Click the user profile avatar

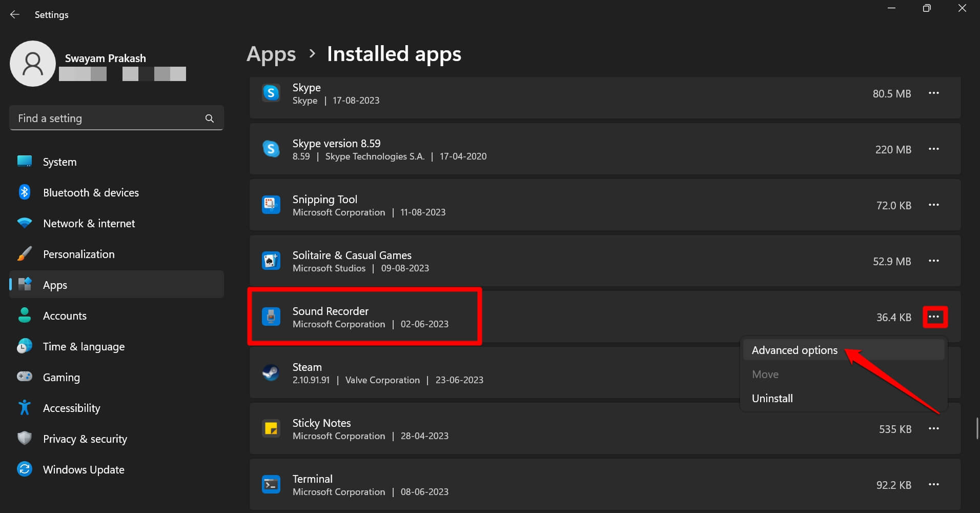pos(33,64)
